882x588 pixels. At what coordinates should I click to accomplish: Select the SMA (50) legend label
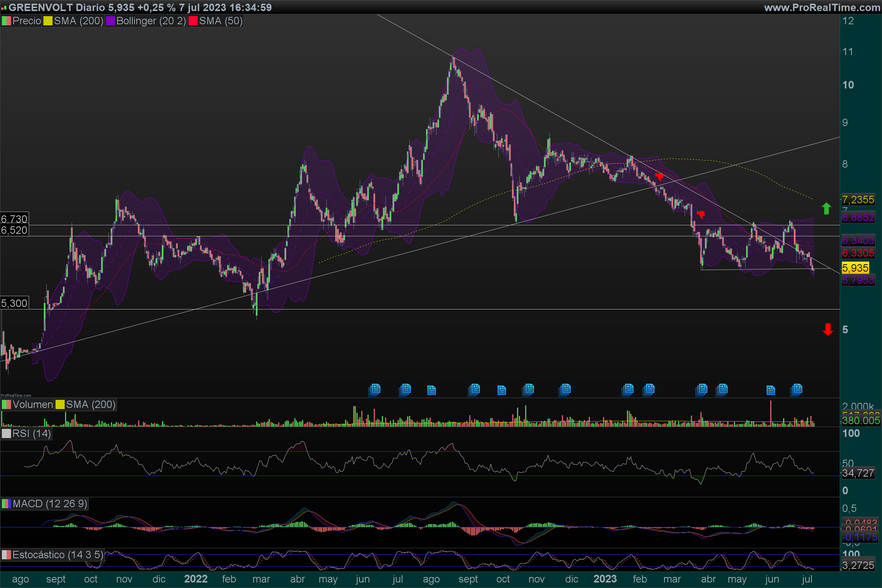point(220,21)
